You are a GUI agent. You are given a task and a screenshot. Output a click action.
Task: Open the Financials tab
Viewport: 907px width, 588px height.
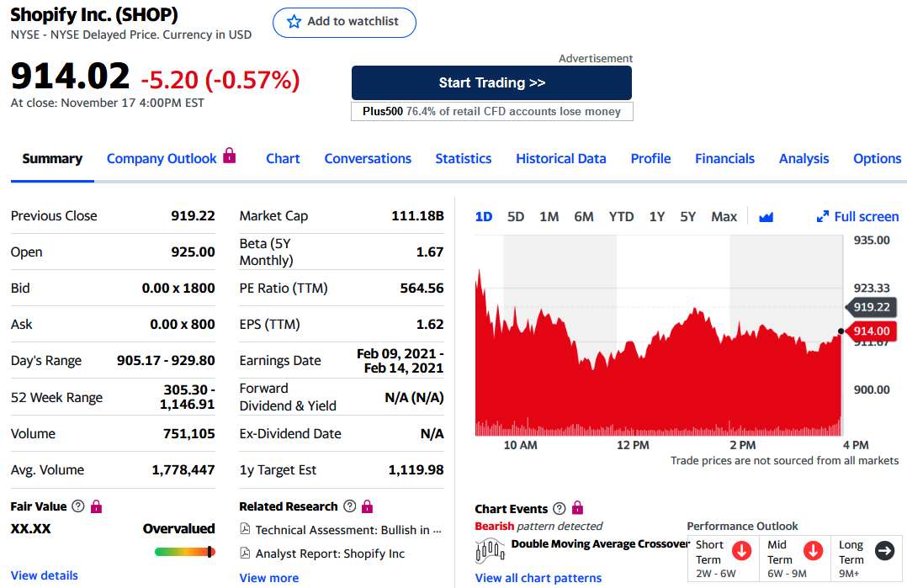[x=724, y=158]
